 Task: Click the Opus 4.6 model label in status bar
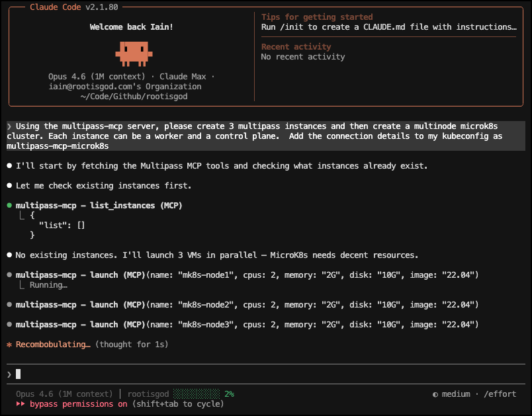(x=64, y=394)
